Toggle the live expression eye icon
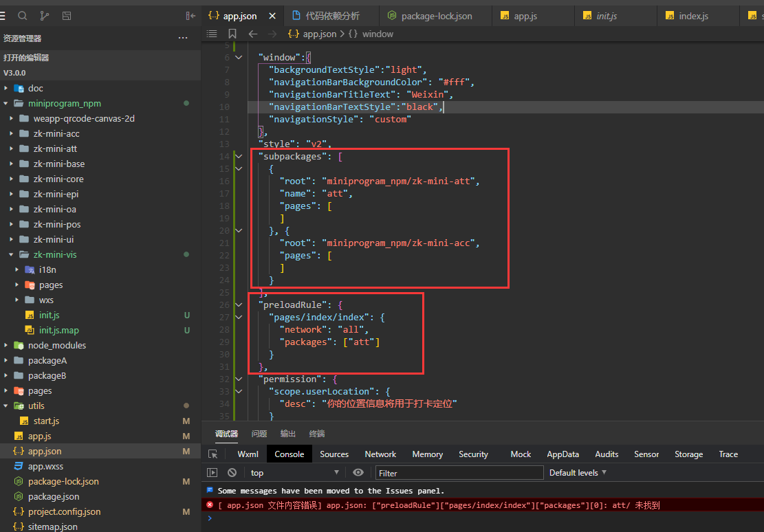Screen dimensions: 764x532 pyautogui.click(x=358, y=473)
